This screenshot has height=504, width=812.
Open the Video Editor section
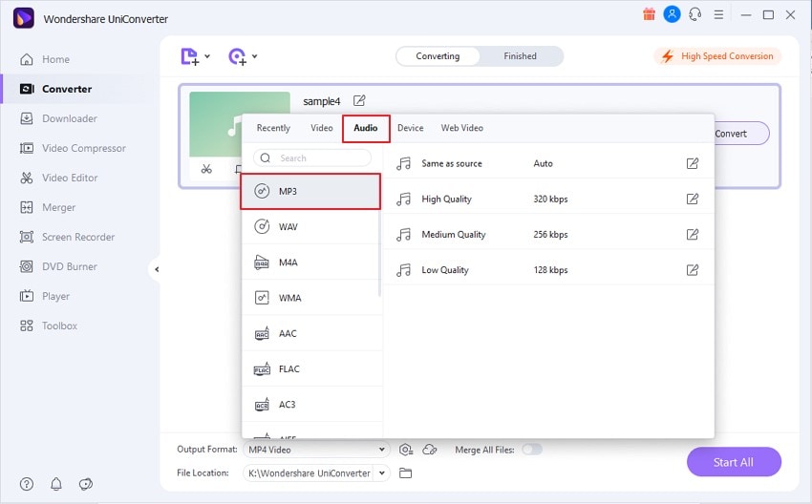click(x=58, y=178)
